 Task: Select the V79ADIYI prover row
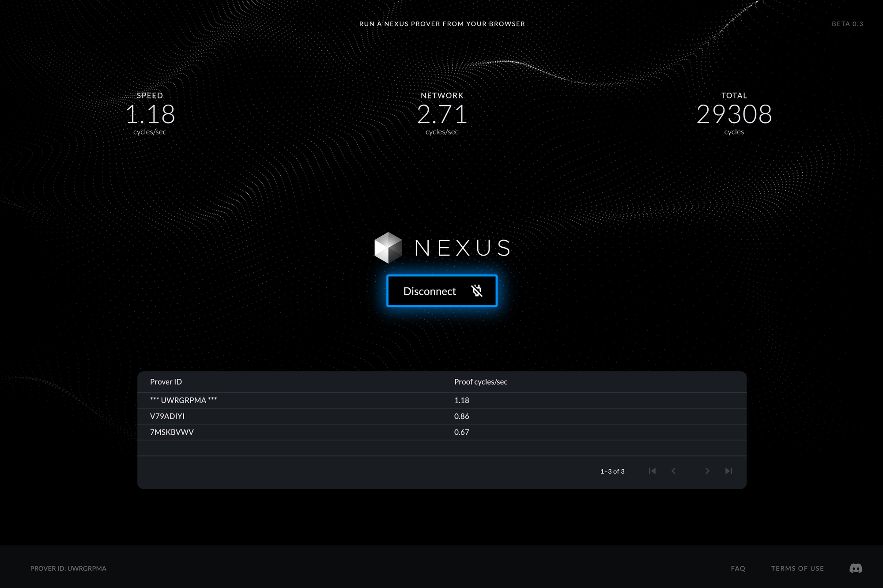(x=168, y=416)
